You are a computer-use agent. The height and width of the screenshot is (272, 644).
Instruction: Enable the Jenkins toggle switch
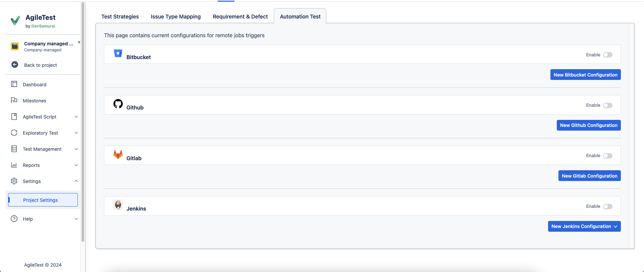(x=607, y=207)
